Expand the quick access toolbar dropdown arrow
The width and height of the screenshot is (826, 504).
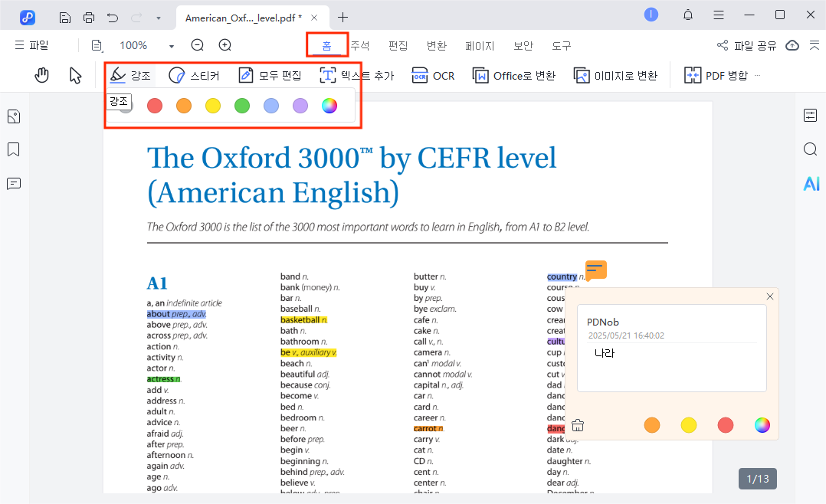coord(158,17)
